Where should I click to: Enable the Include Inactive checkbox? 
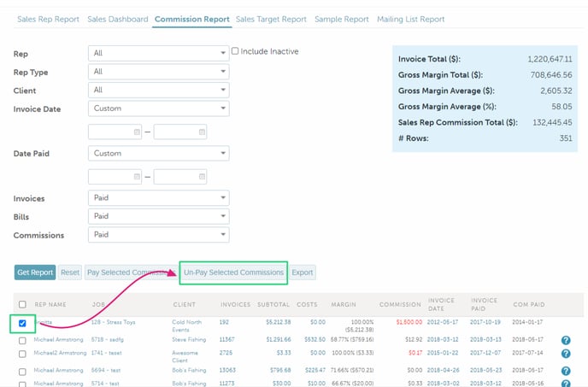click(236, 51)
